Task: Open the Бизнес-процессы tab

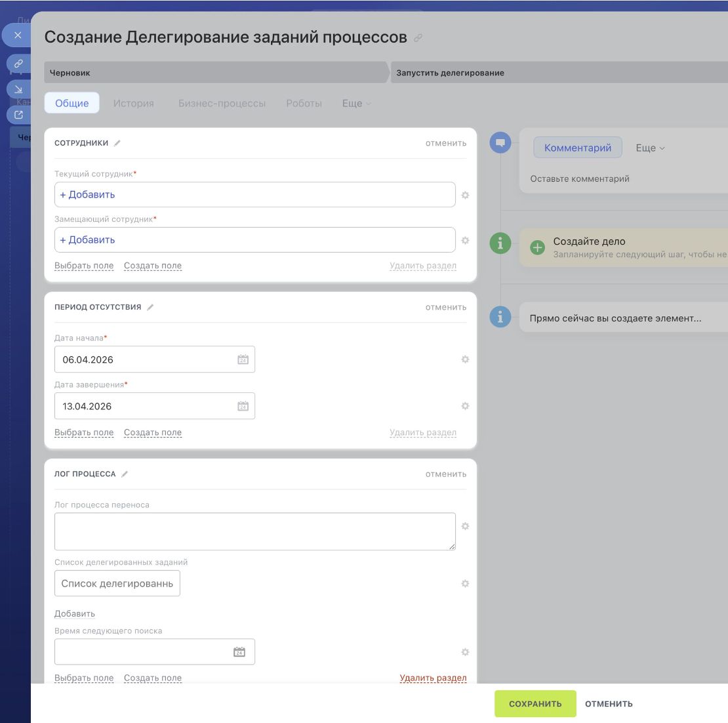Action: coord(222,104)
